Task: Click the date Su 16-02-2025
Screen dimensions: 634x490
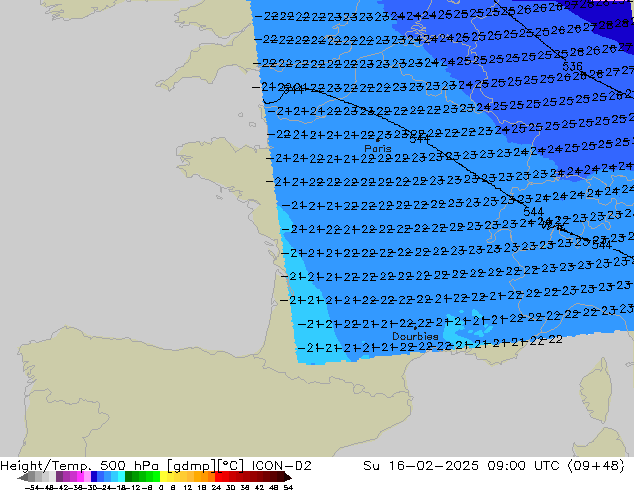Action: click(x=421, y=466)
